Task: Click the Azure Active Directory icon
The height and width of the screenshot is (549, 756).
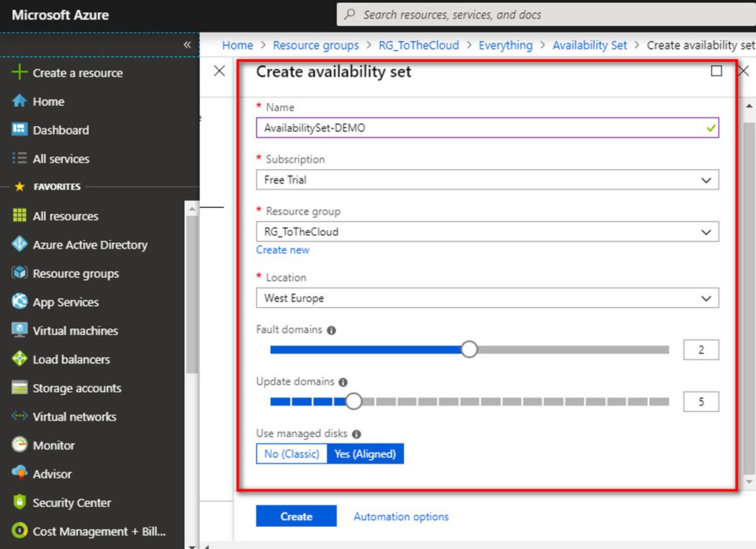Action: tap(20, 245)
